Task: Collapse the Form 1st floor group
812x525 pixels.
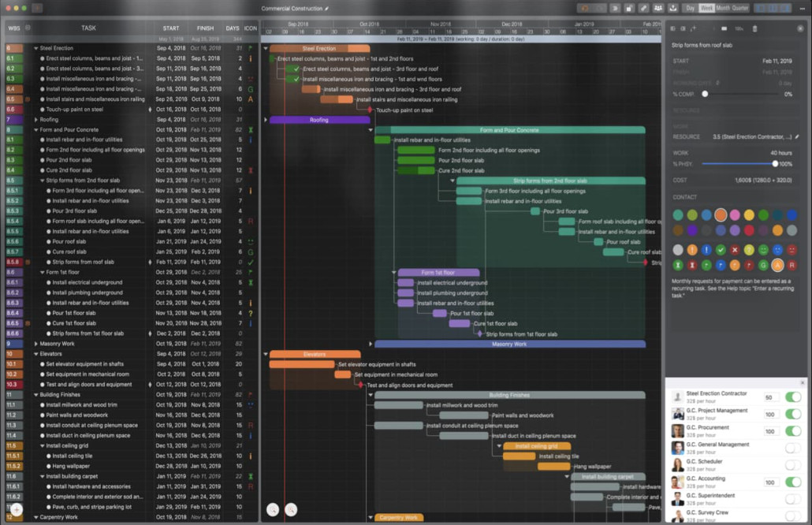Action: pos(43,272)
